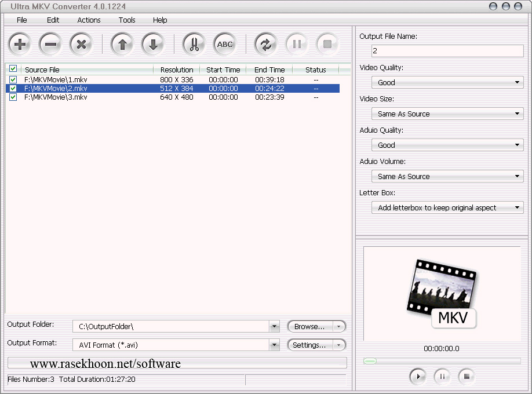Expand the Video Quality dropdown

pyautogui.click(x=447, y=83)
